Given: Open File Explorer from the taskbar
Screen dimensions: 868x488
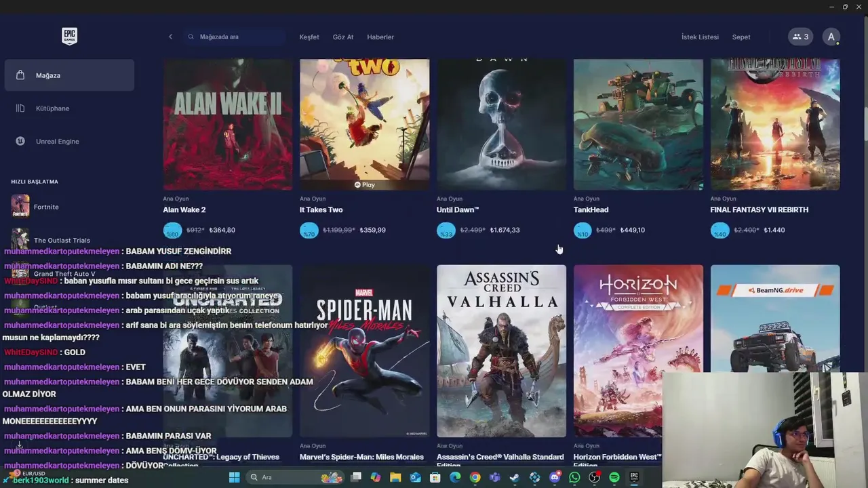Looking at the screenshot, I should (395, 477).
